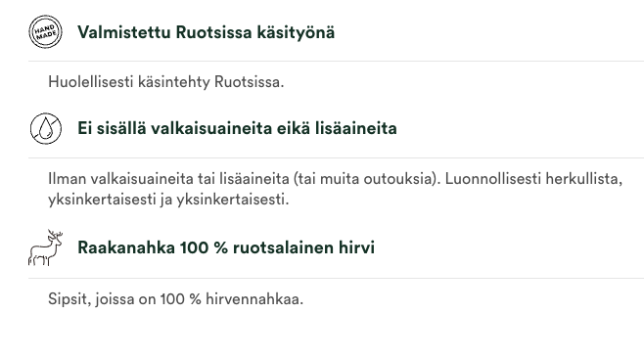Image resolution: width=644 pixels, height=358 pixels.
Task: Click the word hirvennahkaa in the last sentence
Action: tap(254, 299)
